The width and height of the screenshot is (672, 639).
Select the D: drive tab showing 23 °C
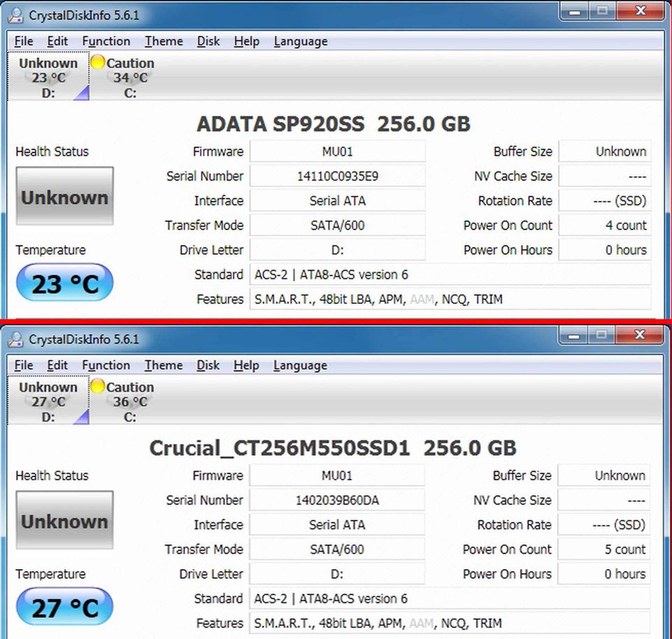49,76
